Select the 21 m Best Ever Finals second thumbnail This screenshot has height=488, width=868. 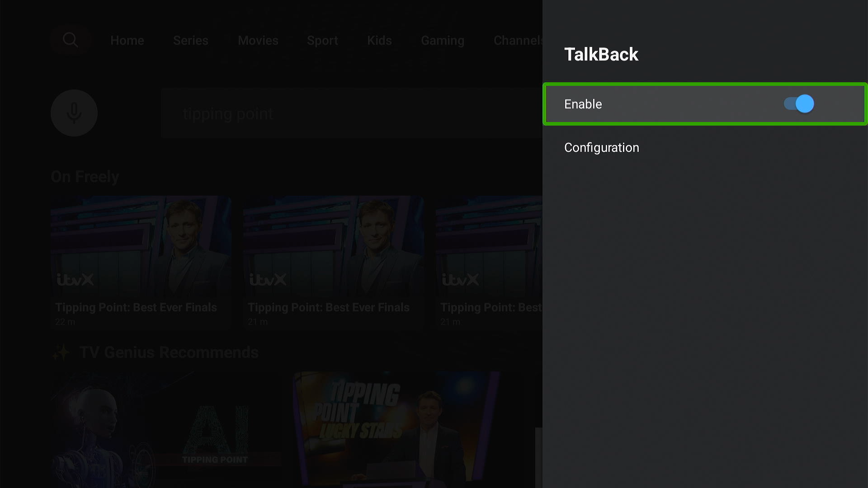[334, 262]
